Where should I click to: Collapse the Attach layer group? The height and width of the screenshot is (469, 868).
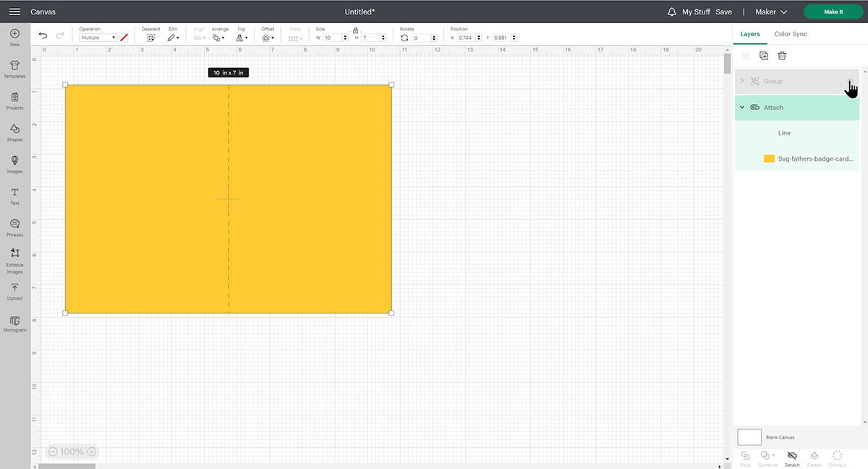[742, 107]
